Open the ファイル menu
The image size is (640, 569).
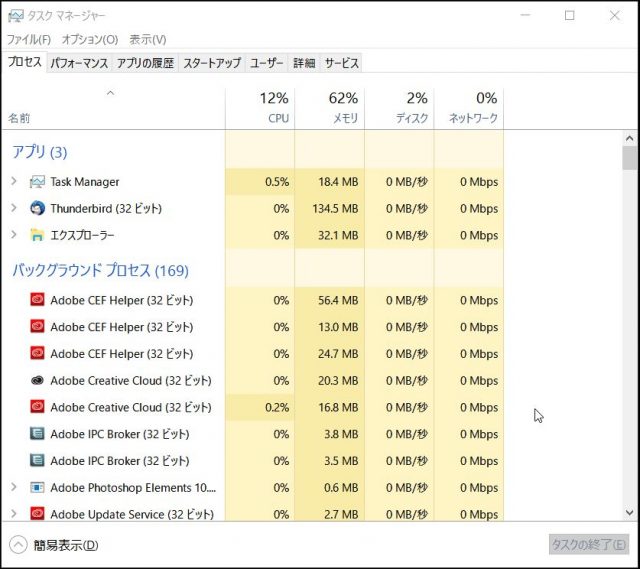tap(29, 39)
